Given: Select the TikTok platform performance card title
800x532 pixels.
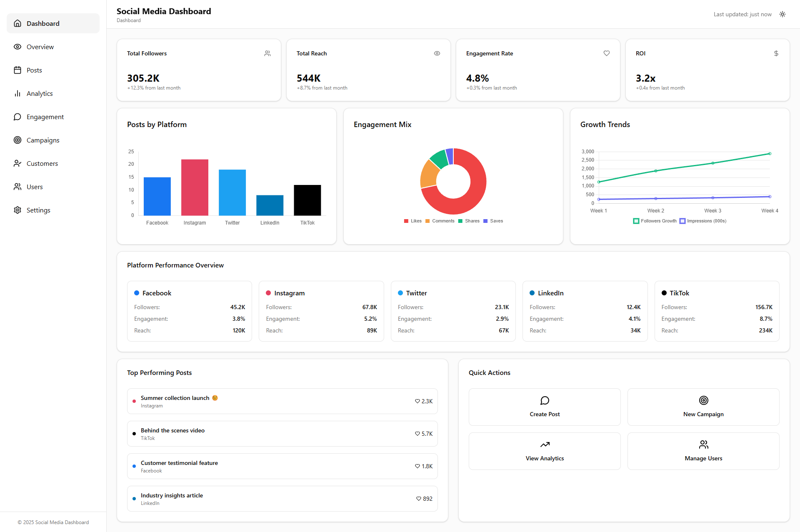Looking at the screenshot, I should (679, 293).
